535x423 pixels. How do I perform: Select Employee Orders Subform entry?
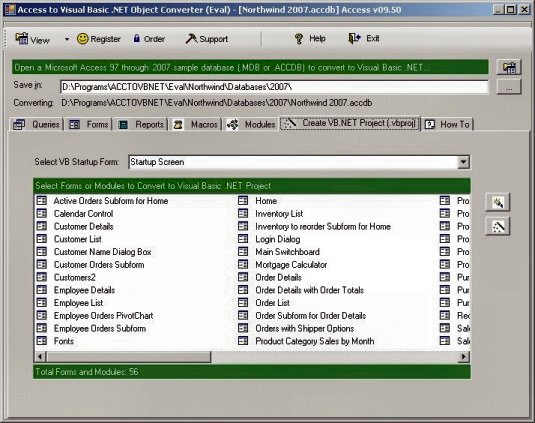tap(100, 329)
